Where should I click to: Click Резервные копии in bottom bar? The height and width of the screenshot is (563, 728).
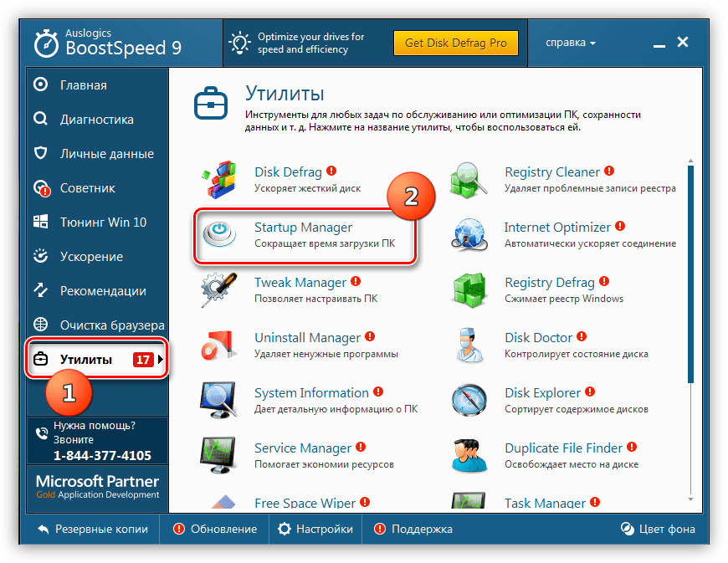[93, 529]
